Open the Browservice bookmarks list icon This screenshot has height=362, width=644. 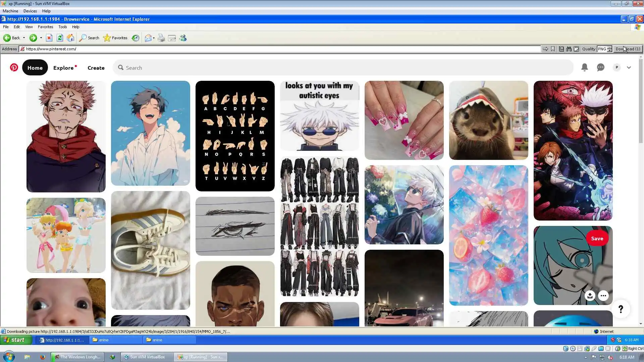tap(561, 49)
